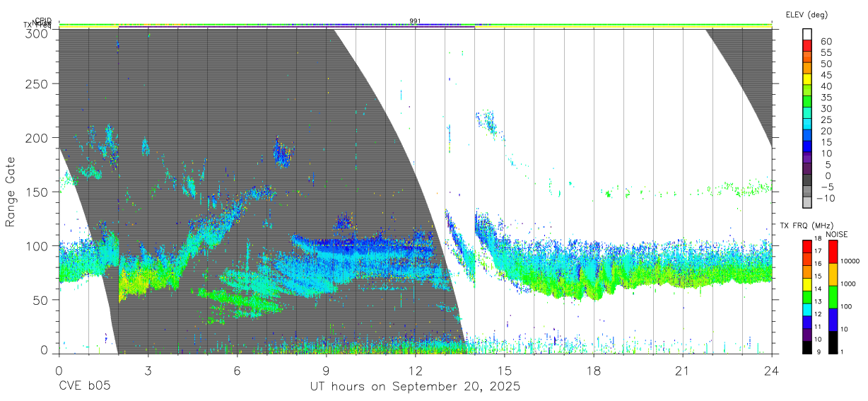This screenshot has height=401, width=868.
Task: Click the '13' TX FRQ scale value
Action: click(x=818, y=301)
